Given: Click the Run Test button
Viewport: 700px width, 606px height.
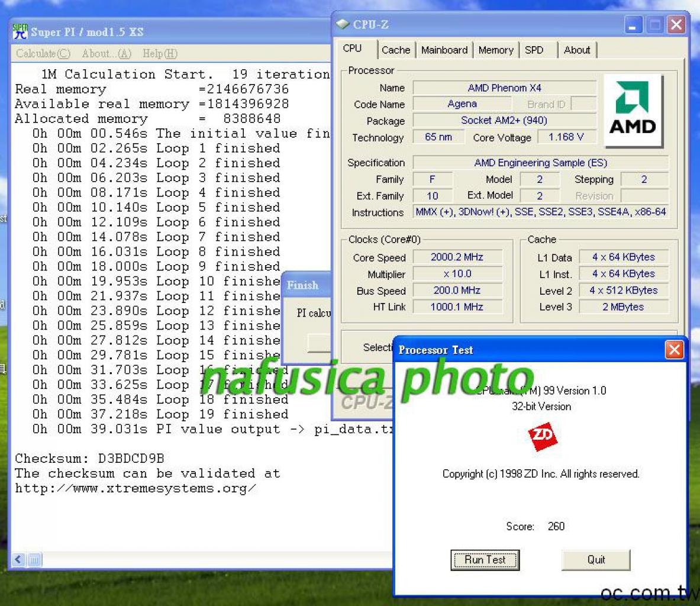Looking at the screenshot, I should (x=485, y=560).
